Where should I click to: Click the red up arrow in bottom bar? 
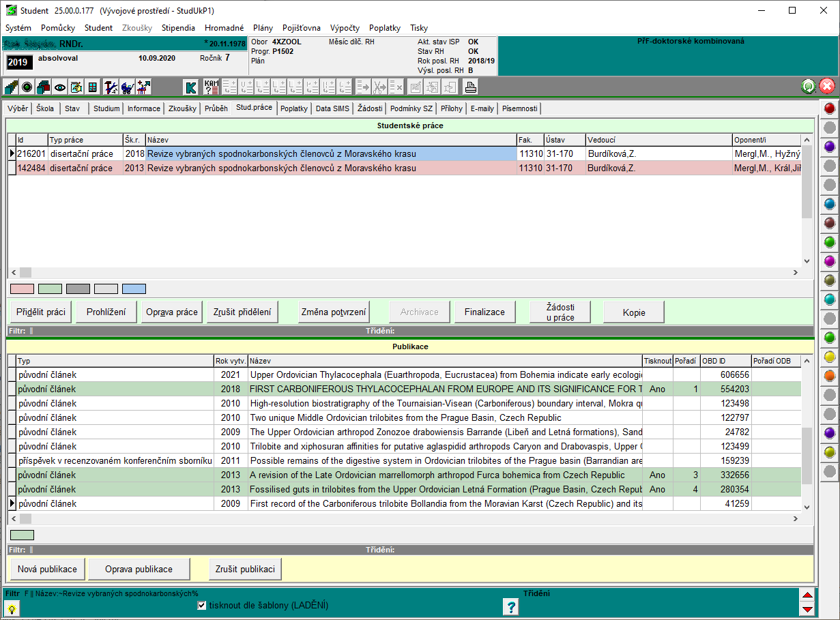tap(807, 595)
